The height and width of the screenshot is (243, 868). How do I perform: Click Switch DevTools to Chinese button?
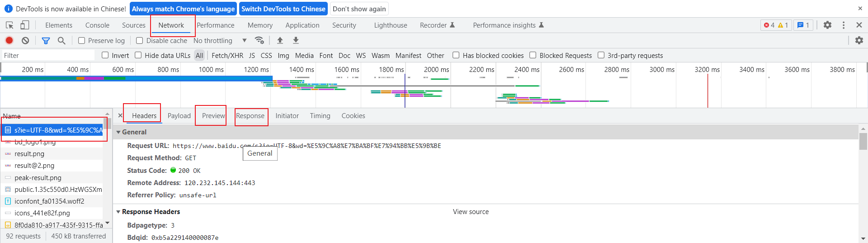click(x=283, y=9)
